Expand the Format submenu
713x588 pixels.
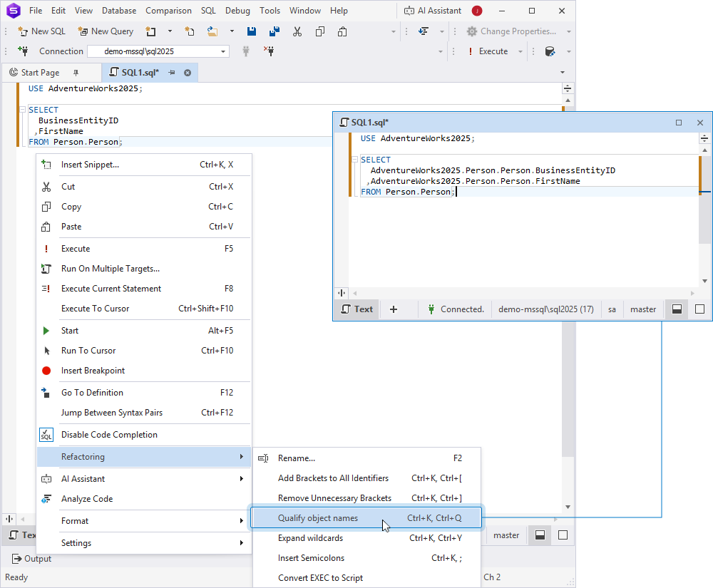pos(144,521)
